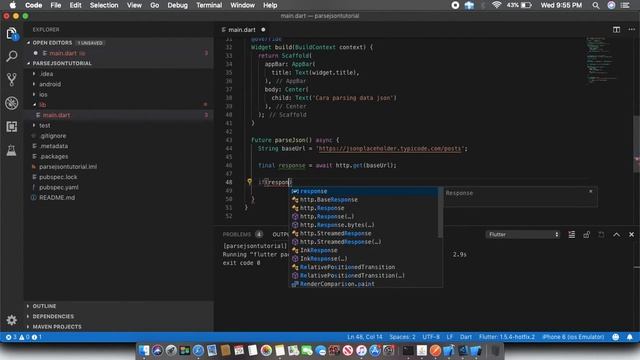The width and height of the screenshot is (640, 360).
Task: Open the Go menu
Action: [x=155, y=5]
